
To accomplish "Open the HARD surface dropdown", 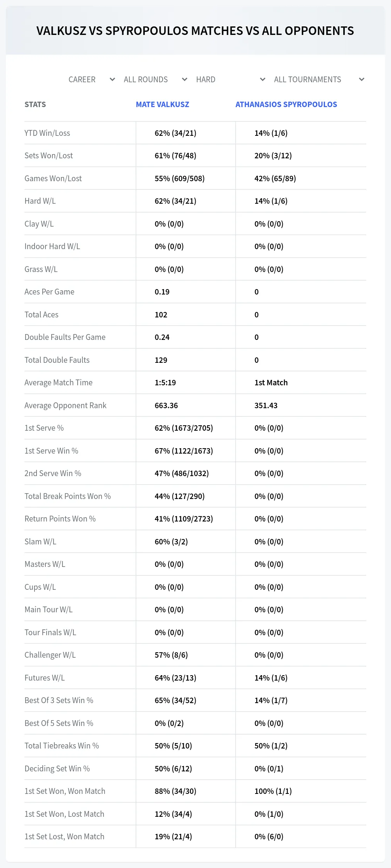I will pyautogui.click(x=231, y=80).
